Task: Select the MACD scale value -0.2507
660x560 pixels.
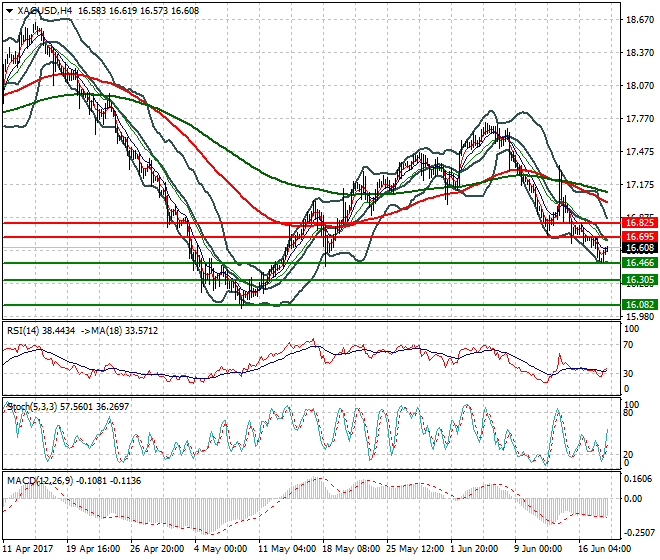Action: point(639,533)
